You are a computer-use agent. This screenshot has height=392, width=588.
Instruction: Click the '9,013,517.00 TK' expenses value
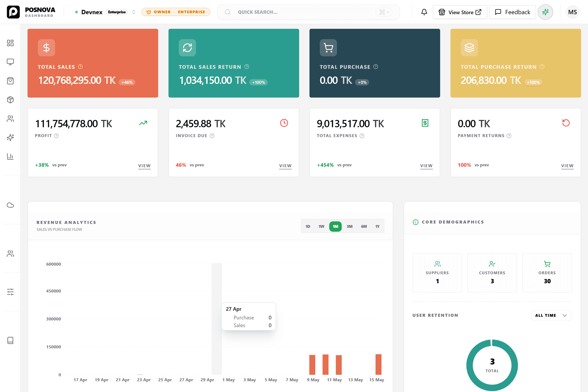click(350, 124)
